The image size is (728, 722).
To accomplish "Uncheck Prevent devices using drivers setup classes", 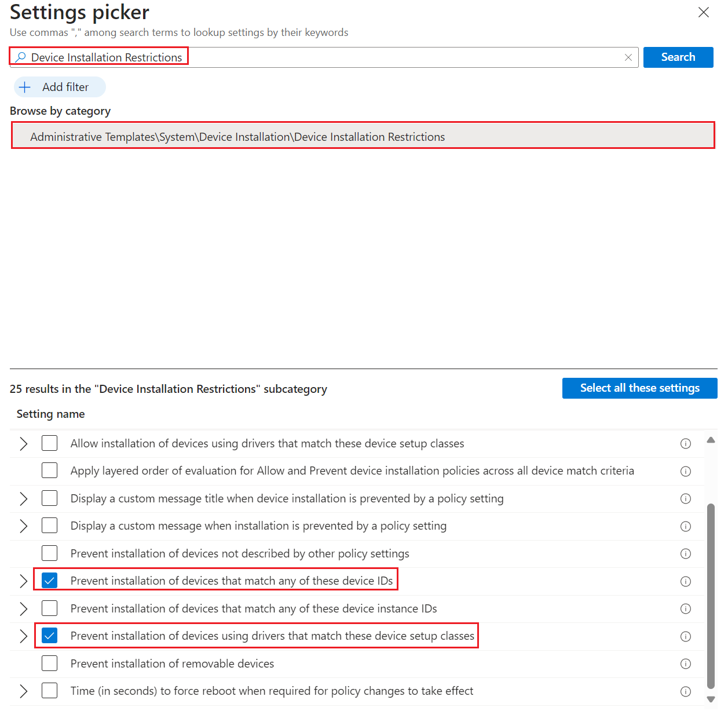I will 50,636.
